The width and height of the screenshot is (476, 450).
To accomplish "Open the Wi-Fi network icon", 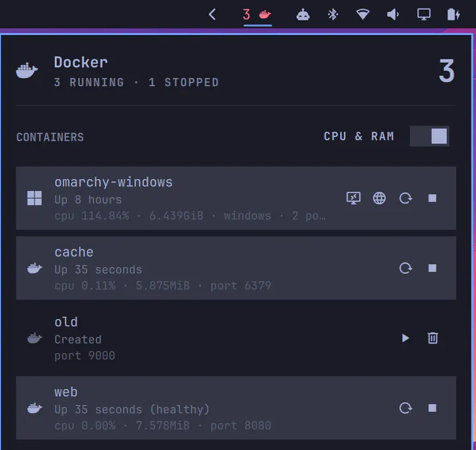I will [x=363, y=15].
